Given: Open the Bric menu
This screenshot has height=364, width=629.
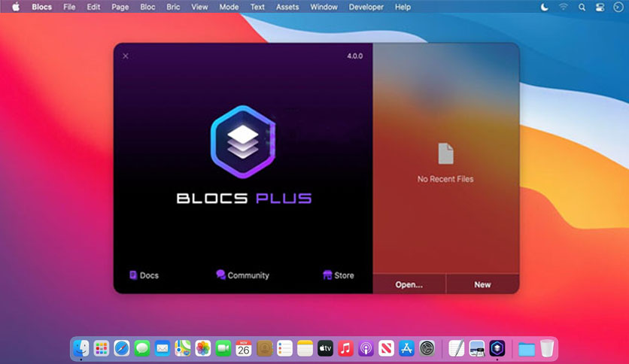Looking at the screenshot, I should point(173,7).
